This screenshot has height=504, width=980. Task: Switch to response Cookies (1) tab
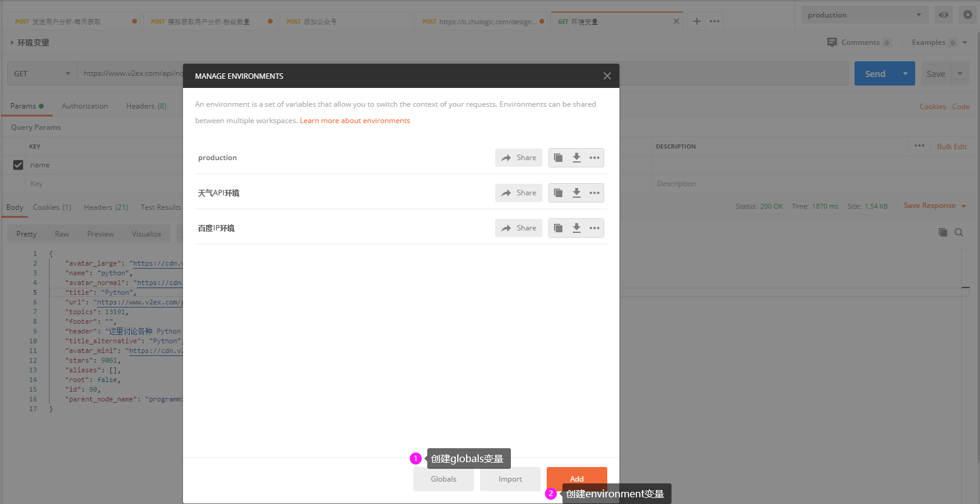(x=52, y=207)
